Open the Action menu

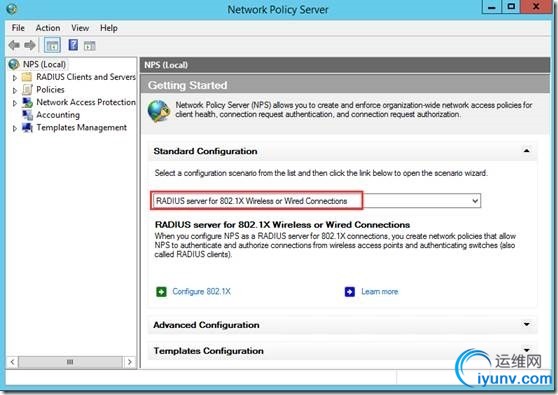[48, 28]
